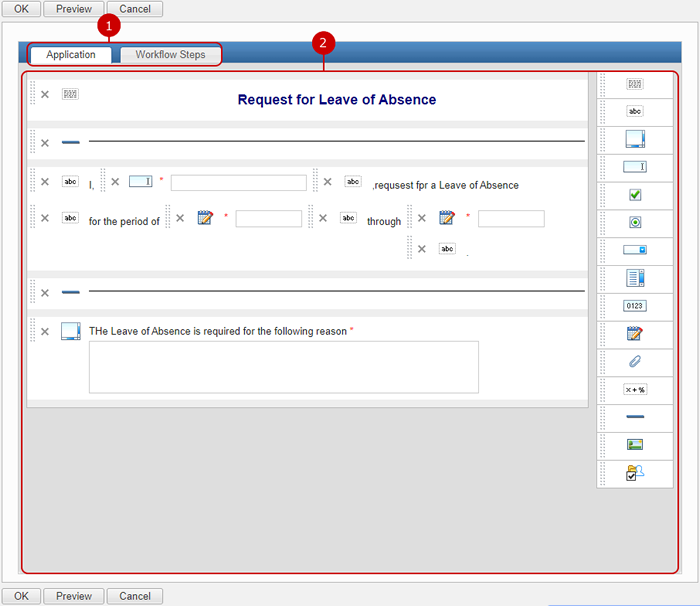Viewport: 700px width, 606px height.
Task: Delete the 'I,' label item
Action: point(45,182)
